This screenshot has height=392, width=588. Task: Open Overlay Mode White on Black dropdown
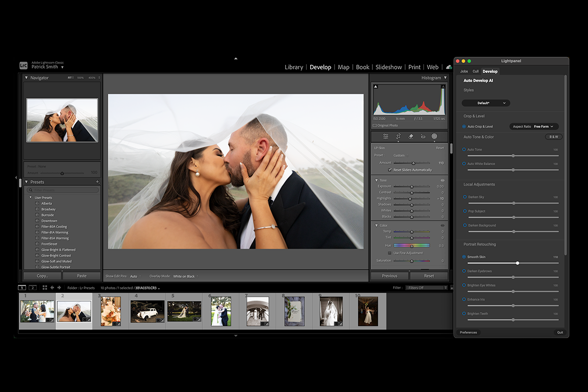point(186,276)
